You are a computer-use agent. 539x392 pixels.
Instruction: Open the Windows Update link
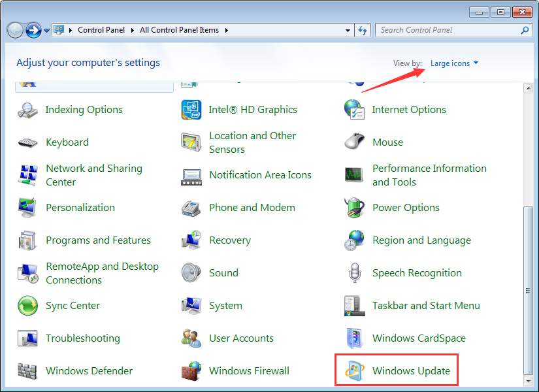411,371
